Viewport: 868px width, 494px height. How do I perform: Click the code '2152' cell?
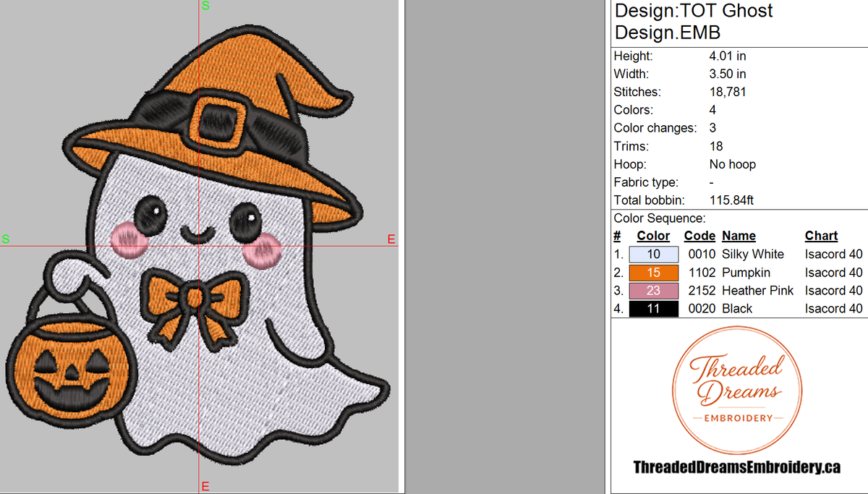click(x=701, y=291)
